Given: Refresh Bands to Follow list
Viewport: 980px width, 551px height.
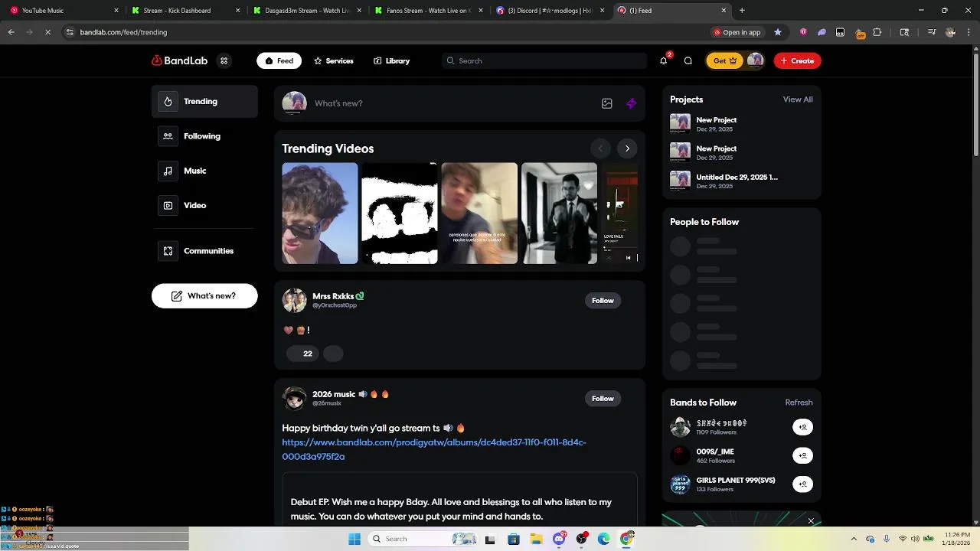Looking at the screenshot, I should pos(799,403).
